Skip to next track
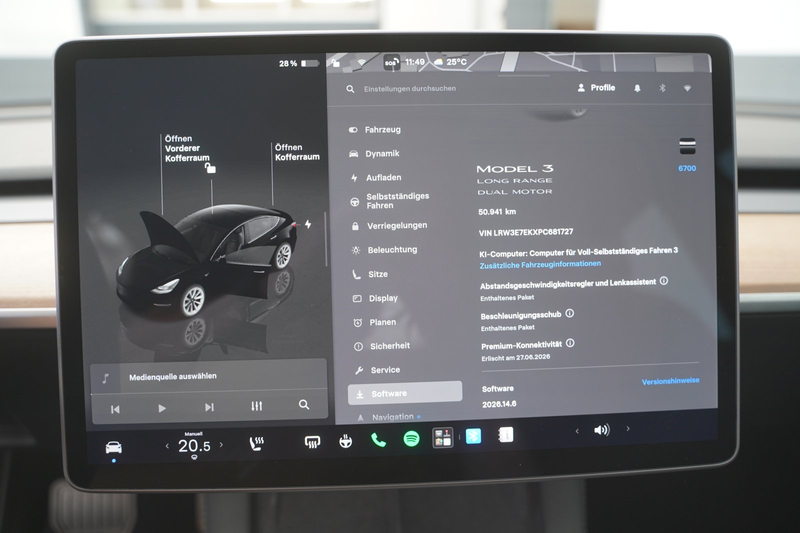Viewport: 800px width, 533px height. click(209, 407)
